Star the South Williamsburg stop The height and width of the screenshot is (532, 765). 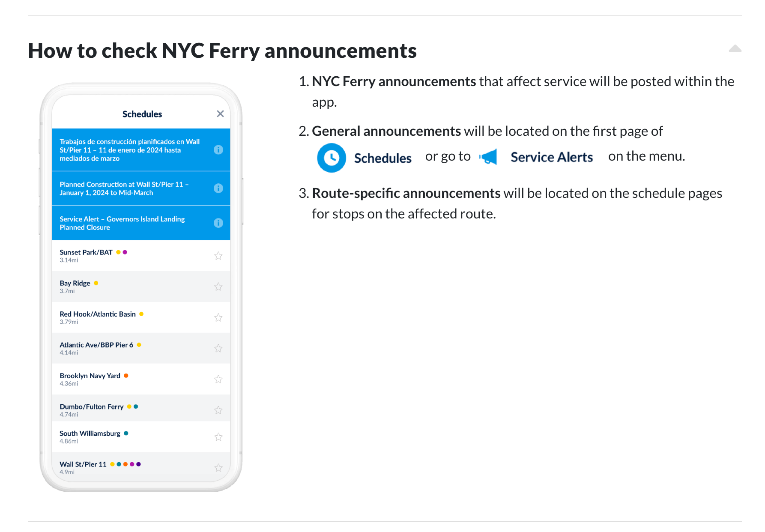[x=218, y=437]
